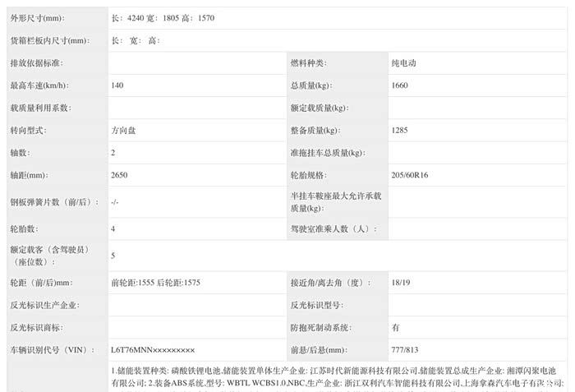This screenshot has width=575, height=392.
Task: Click the 钢板弹簧片数 label cell
Action: pyautogui.click(x=53, y=201)
